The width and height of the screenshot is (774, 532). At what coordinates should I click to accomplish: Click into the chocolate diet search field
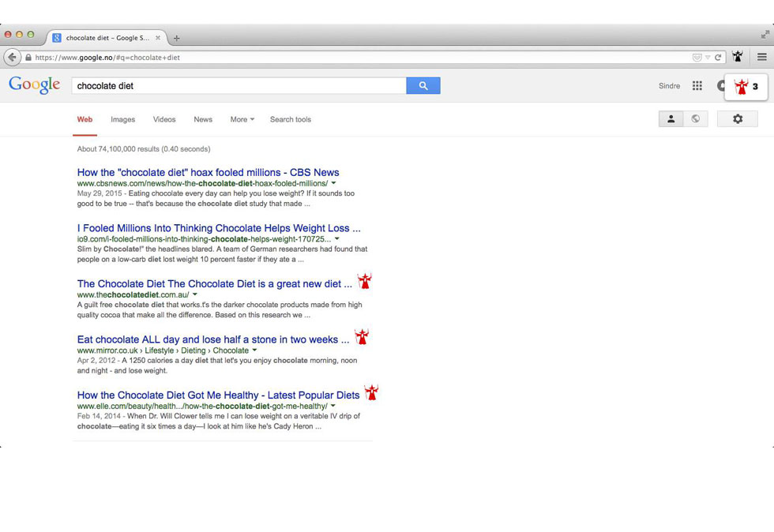(x=239, y=86)
